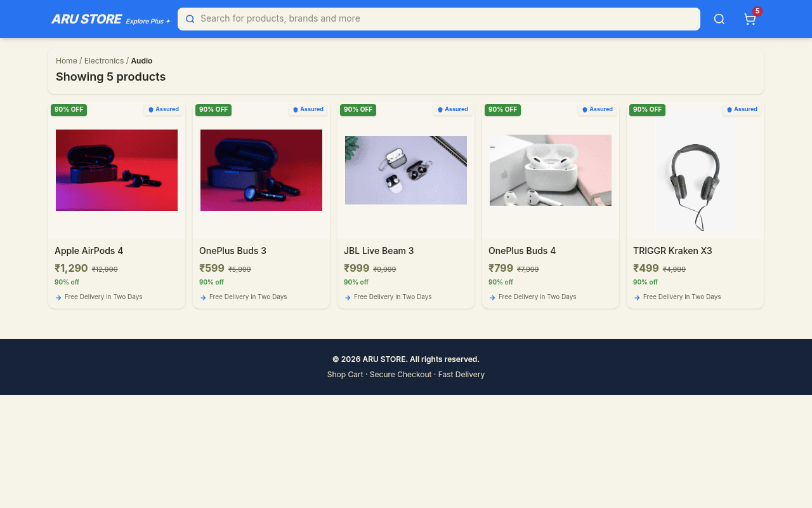This screenshot has height=508, width=812.
Task: Click the ₹799 price
Action: coord(501,269)
